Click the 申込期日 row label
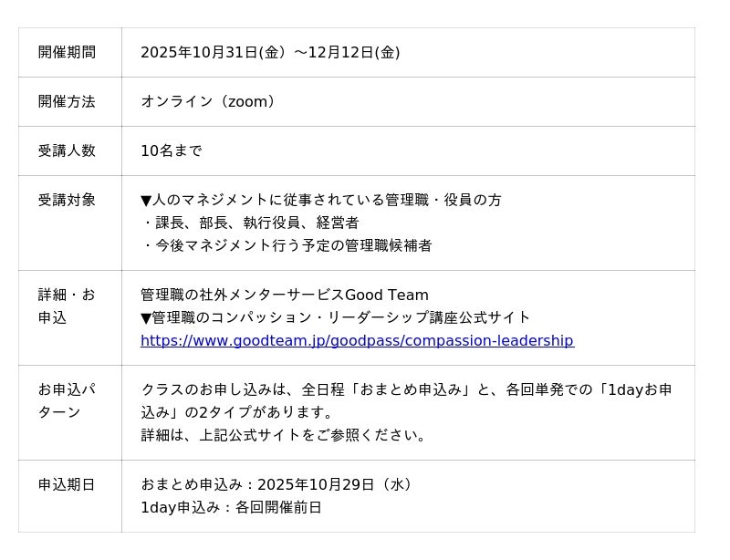The width and height of the screenshot is (730, 560). (67, 485)
